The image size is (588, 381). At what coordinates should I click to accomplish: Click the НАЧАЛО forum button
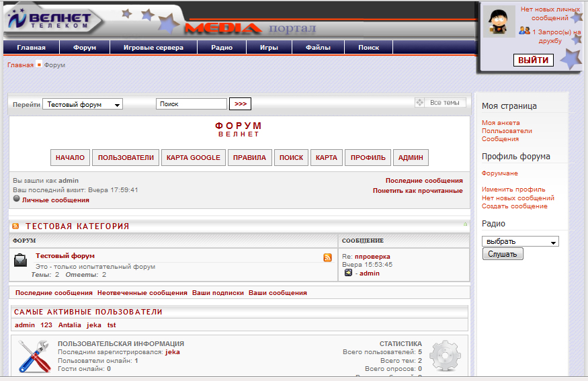[70, 157]
